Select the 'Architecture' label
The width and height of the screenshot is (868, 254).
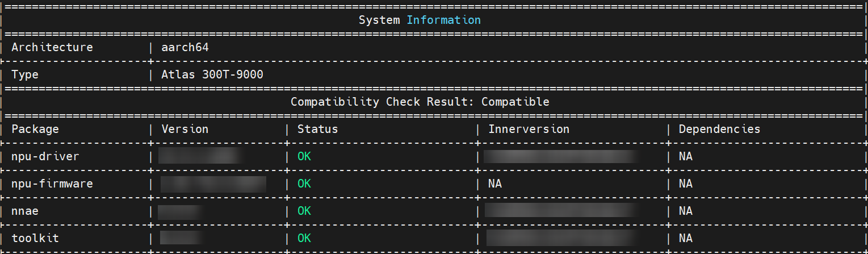click(52, 47)
